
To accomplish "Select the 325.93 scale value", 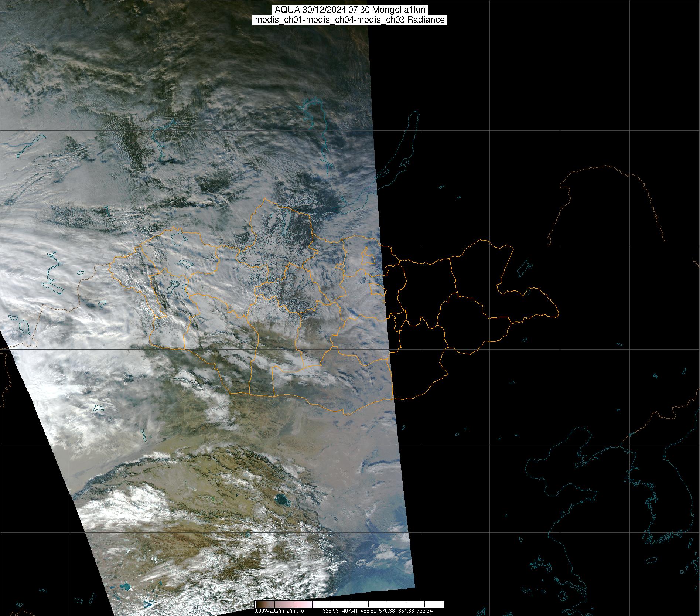I will pyautogui.click(x=331, y=611).
